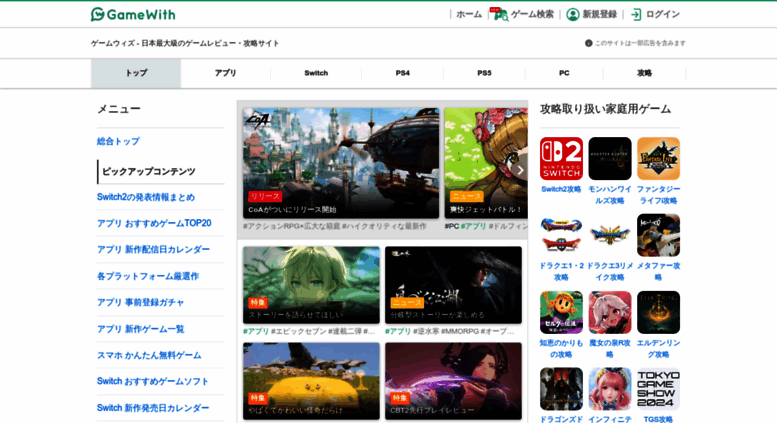
Task: Click the login arrow icon
Action: 636,14
